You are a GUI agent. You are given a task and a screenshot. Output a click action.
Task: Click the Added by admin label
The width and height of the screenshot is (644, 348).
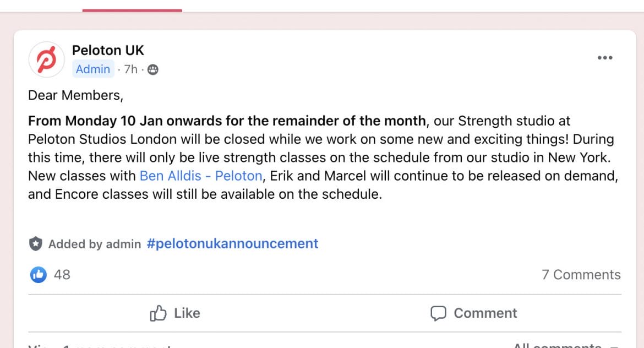point(95,244)
